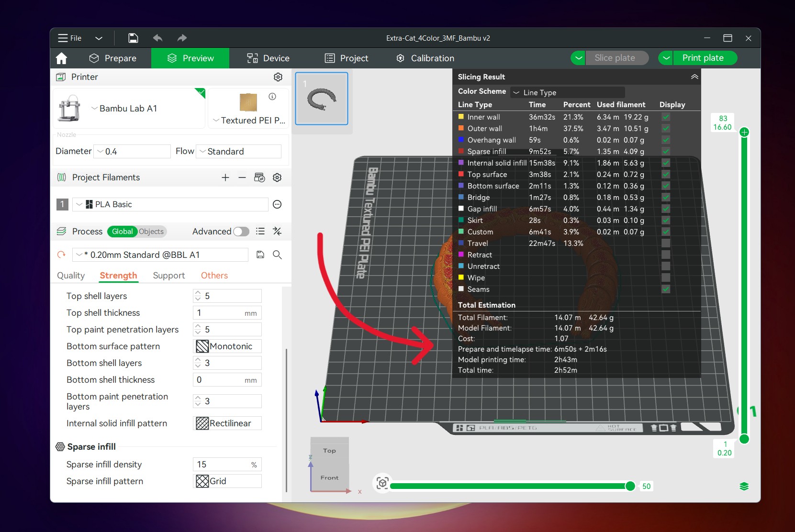Viewport: 795px width, 532px height.
Task: Save the process preset using disk icon
Action: click(x=260, y=255)
